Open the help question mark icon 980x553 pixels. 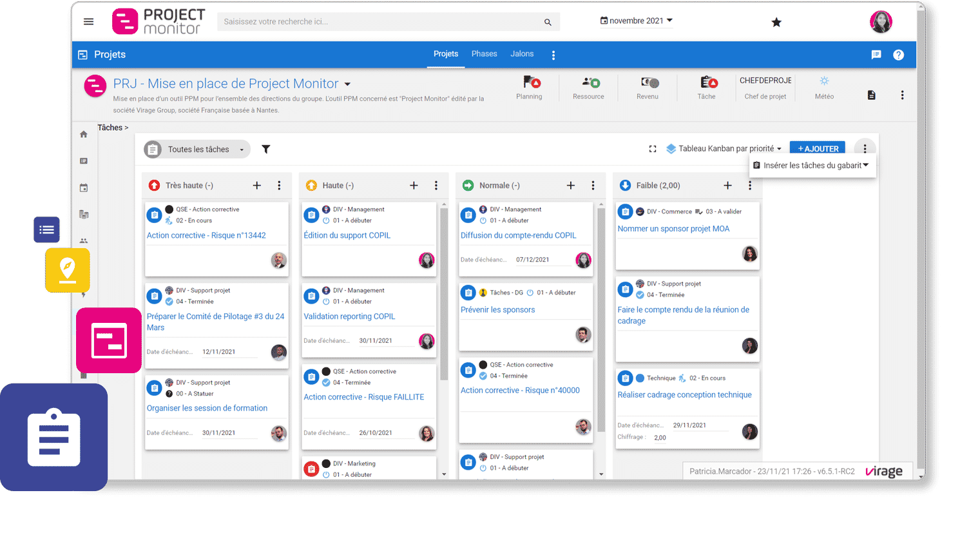pyautogui.click(x=899, y=55)
